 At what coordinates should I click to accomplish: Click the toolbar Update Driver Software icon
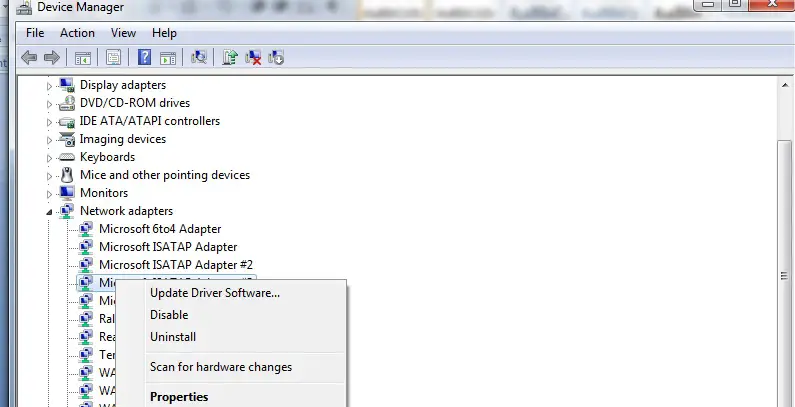click(x=230, y=57)
